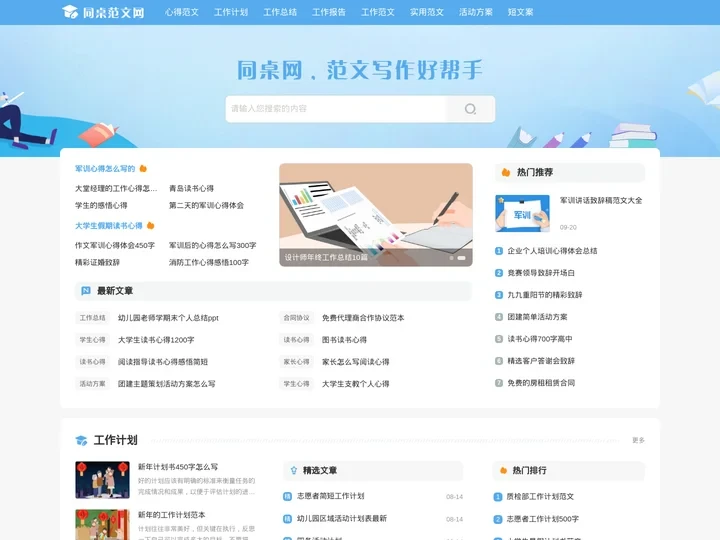The image size is (720, 540).
Task: Click the graduation cap icon beside 工作计划
Action: coord(81,440)
